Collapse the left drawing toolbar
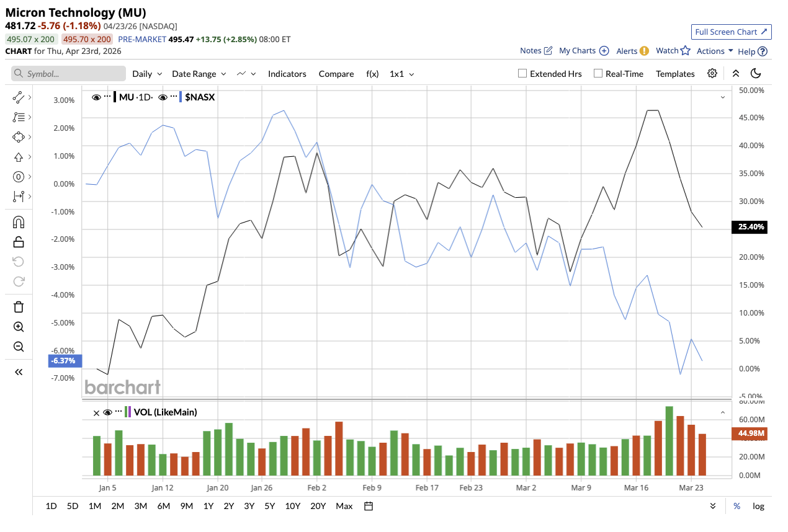The height and width of the screenshot is (532, 788). click(19, 372)
